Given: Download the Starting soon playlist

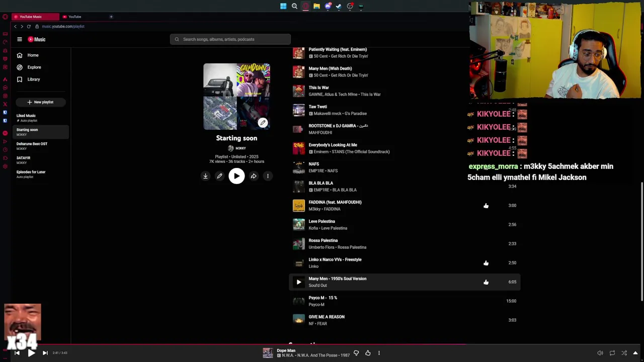Looking at the screenshot, I should click(205, 176).
